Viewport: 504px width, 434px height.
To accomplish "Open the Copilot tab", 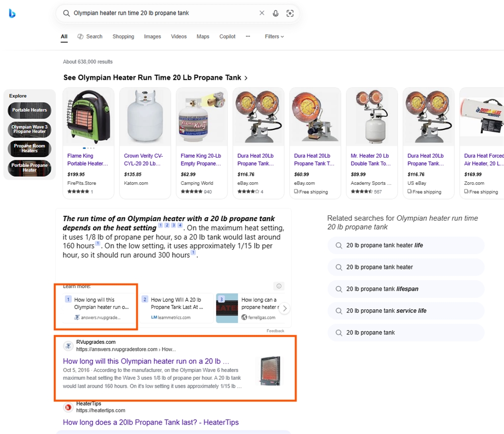I will (x=227, y=36).
